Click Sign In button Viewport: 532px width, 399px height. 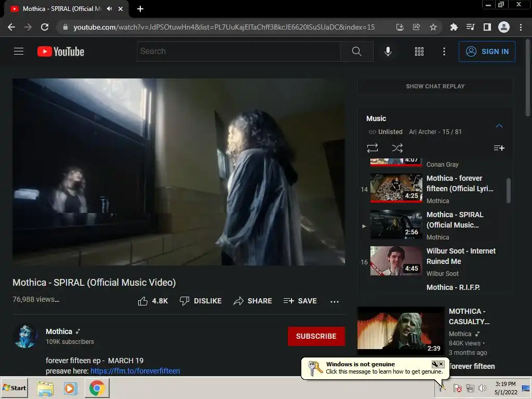point(487,51)
